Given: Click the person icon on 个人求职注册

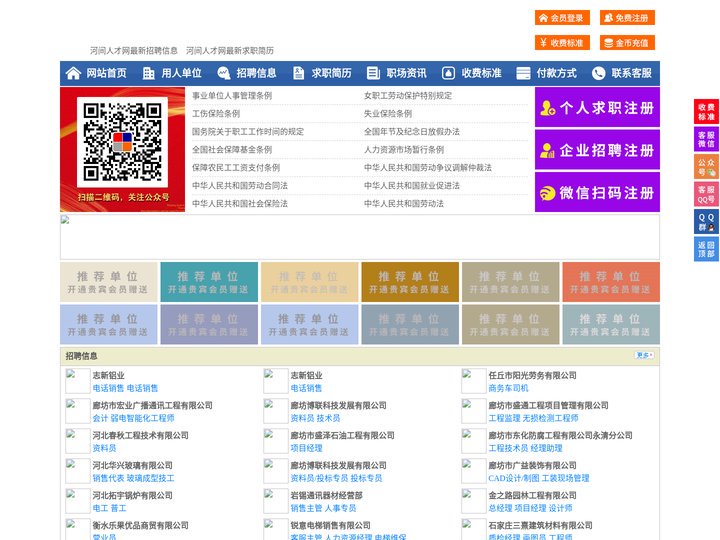Looking at the screenshot, I should tap(547, 108).
